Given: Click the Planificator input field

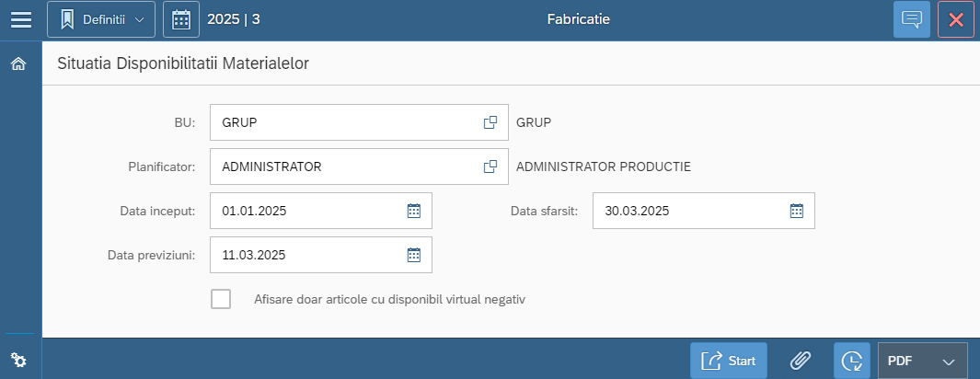Looking at the screenshot, I should point(345,167).
